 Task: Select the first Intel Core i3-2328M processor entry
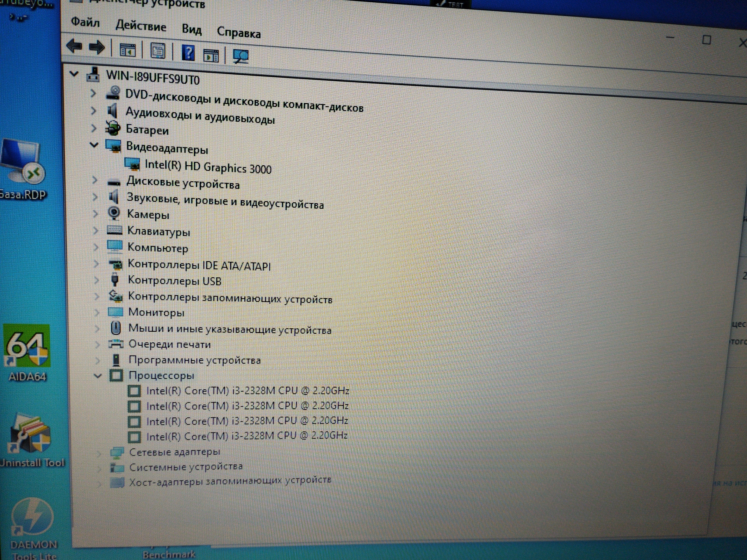click(247, 391)
